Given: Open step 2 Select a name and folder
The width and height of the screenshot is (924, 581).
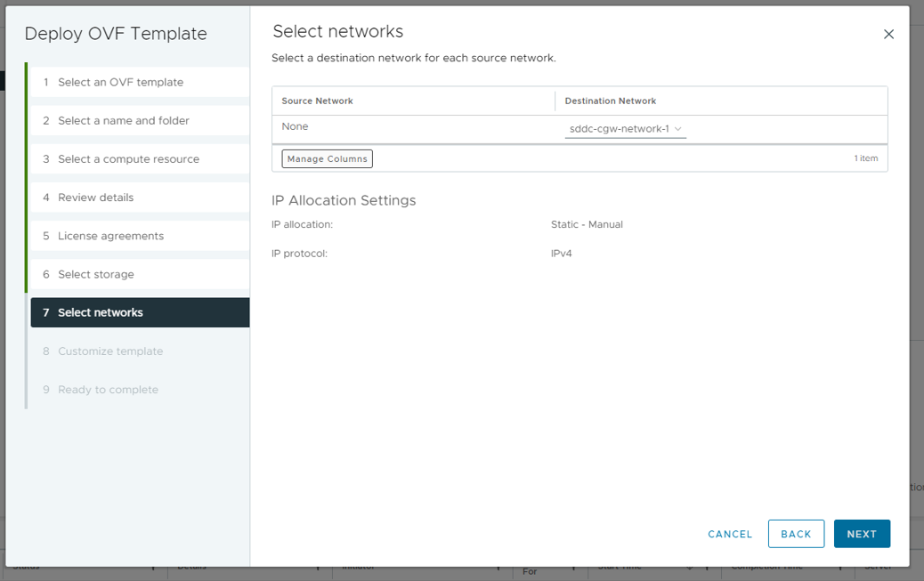Looking at the screenshot, I should [123, 120].
